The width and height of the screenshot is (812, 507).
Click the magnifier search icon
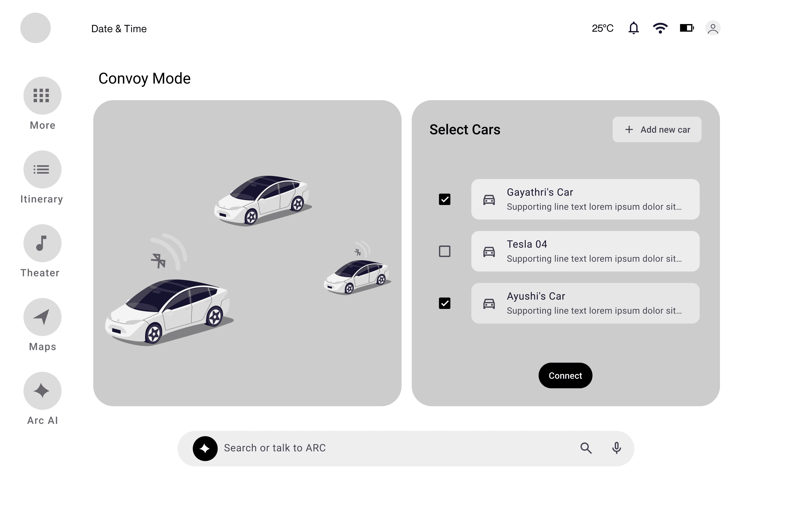[x=586, y=448]
